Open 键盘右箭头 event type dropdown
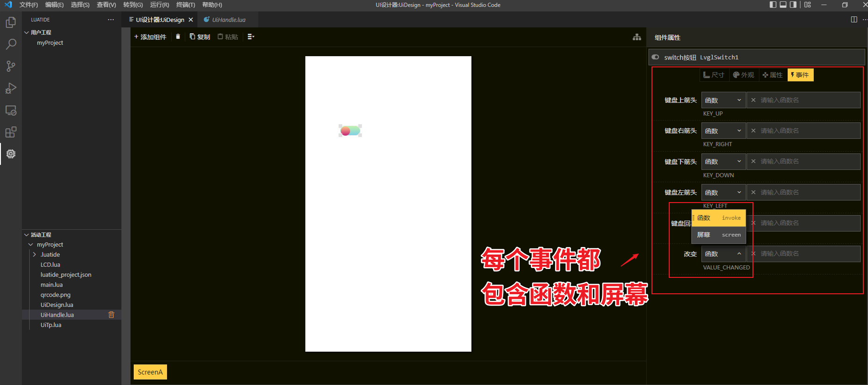This screenshot has height=385, width=868. tap(723, 131)
